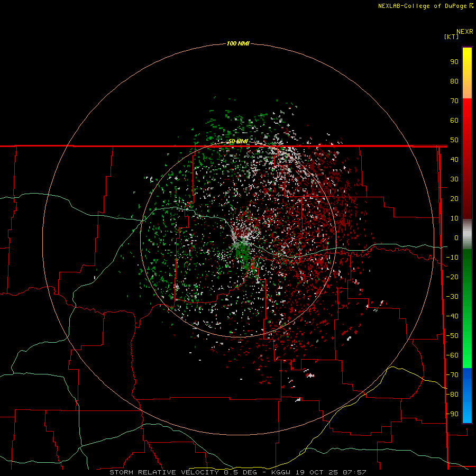Viewport: 476px width, 476px height.
Task: Click the -20 scale value
Action: click(x=452, y=277)
